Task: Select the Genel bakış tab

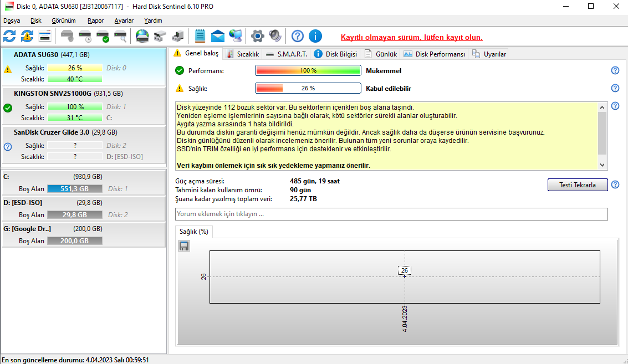Action: point(196,53)
